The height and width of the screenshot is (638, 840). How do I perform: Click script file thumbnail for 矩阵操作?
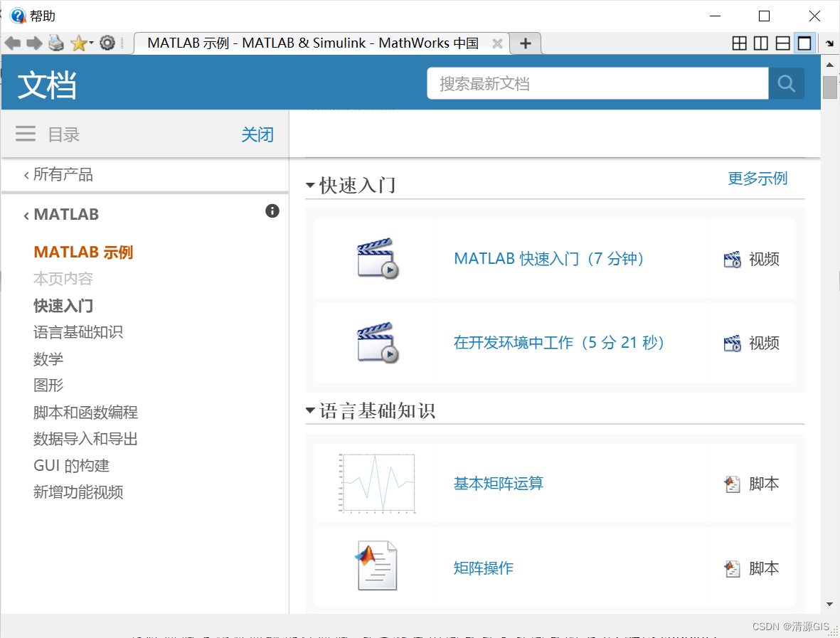pyautogui.click(x=376, y=567)
